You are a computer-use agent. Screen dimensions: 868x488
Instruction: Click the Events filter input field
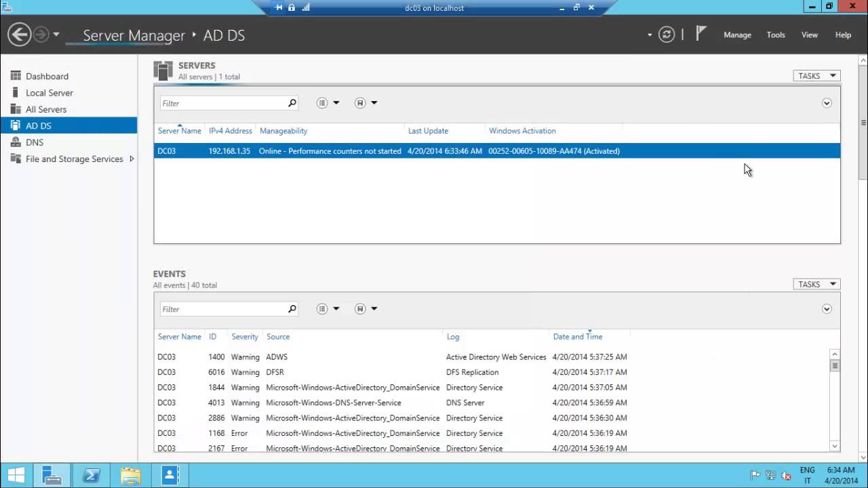pyautogui.click(x=223, y=309)
